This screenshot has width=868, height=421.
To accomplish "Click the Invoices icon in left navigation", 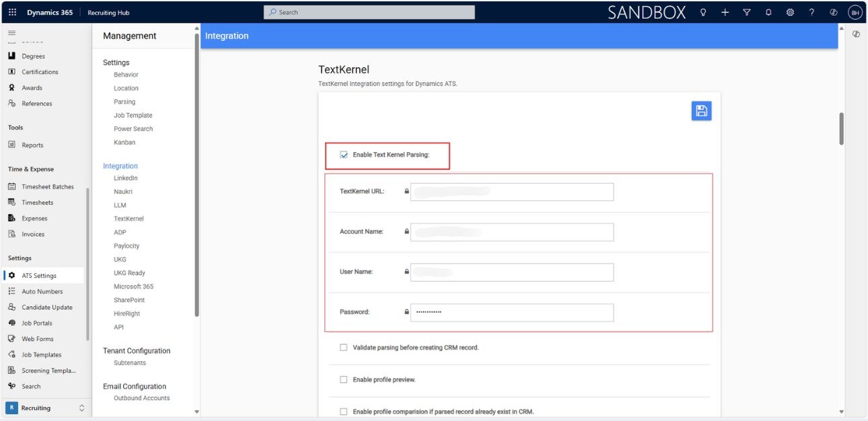I will click(11, 234).
